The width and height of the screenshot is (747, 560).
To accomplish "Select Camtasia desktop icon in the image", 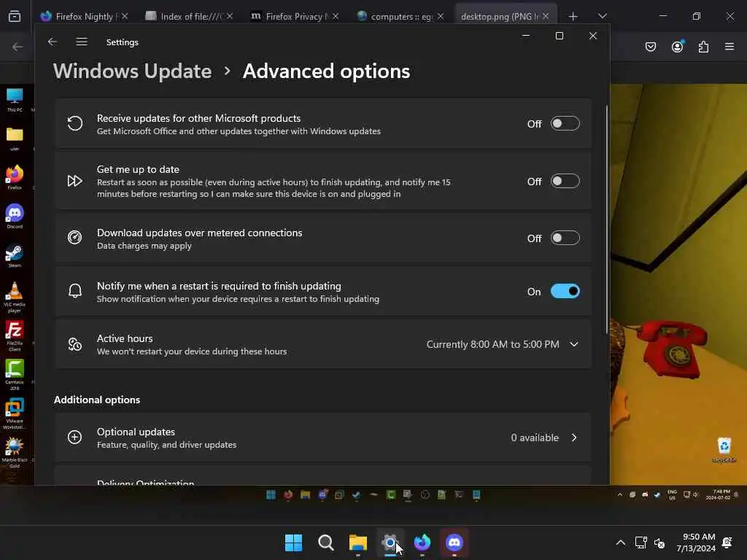I will [15, 376].
